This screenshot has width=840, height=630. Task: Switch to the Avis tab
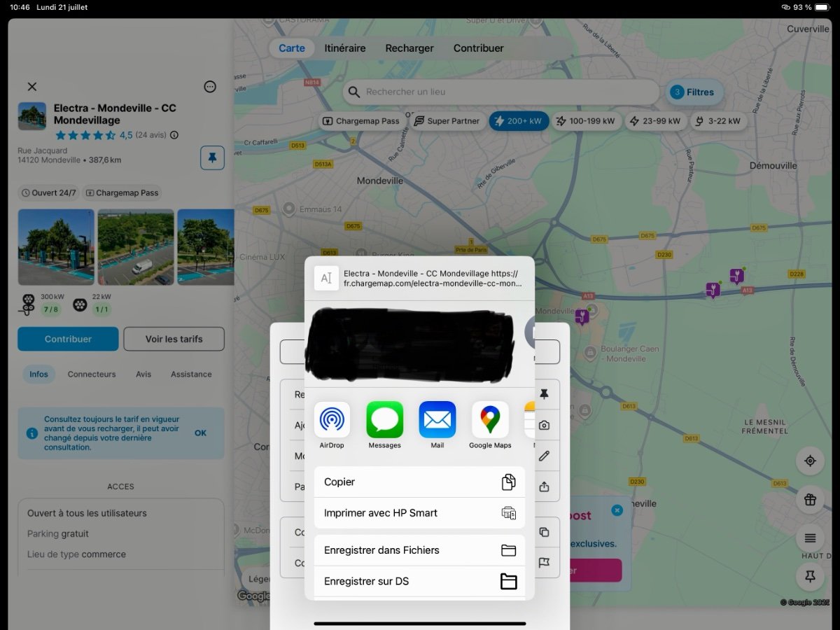coord(143,374)
